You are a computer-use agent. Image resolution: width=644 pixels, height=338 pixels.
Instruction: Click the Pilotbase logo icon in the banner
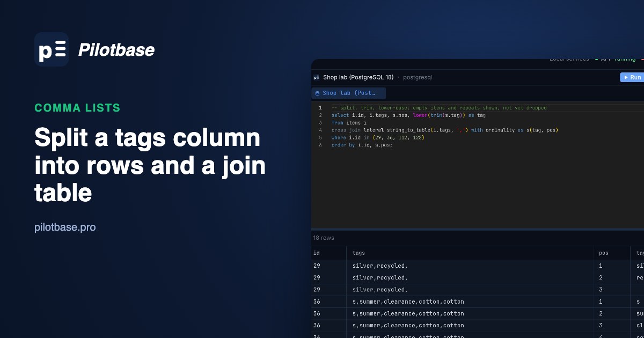(52, 49)
